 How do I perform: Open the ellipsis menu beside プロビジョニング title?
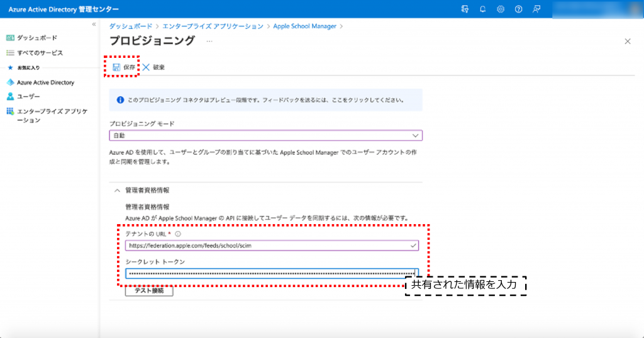pyautogui.click(x=209, y=41)
